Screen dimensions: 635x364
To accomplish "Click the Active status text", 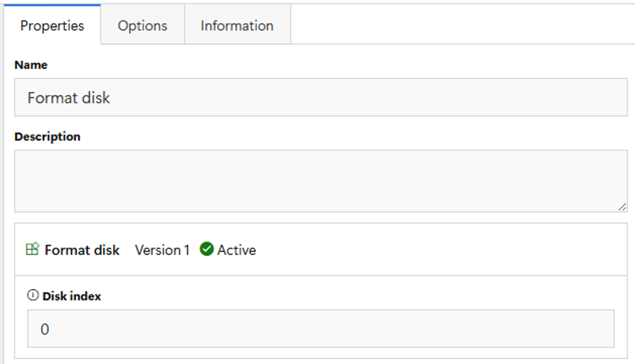I will pyautogui.click(x=237, y=250).
